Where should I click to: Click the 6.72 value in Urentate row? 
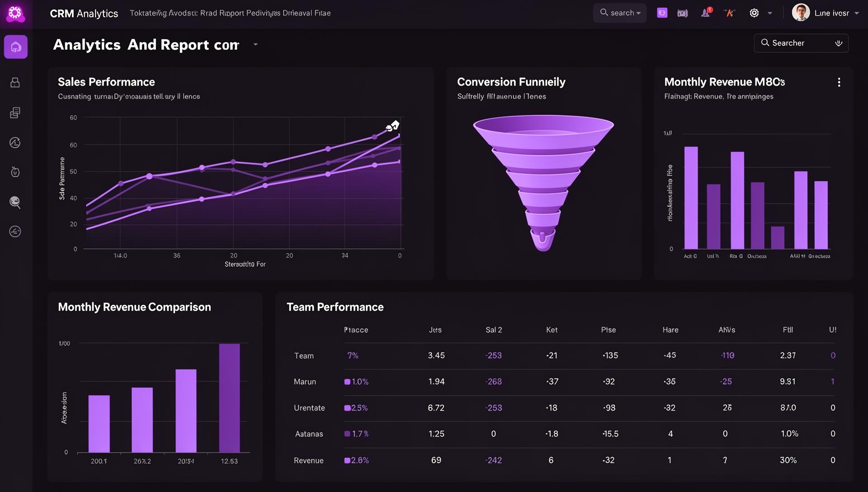[436, 408]
